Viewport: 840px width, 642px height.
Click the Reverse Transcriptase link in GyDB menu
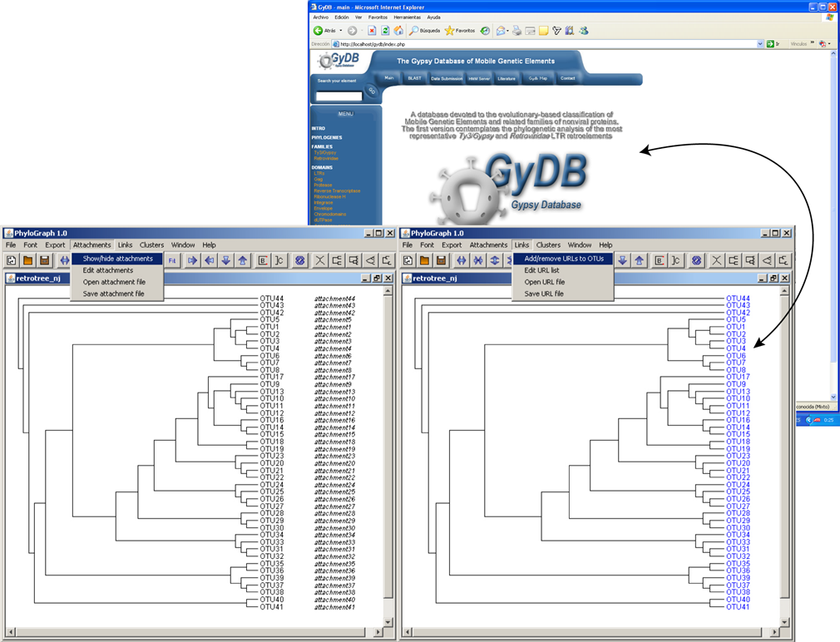pyautogui.click(x=337, y=191)
